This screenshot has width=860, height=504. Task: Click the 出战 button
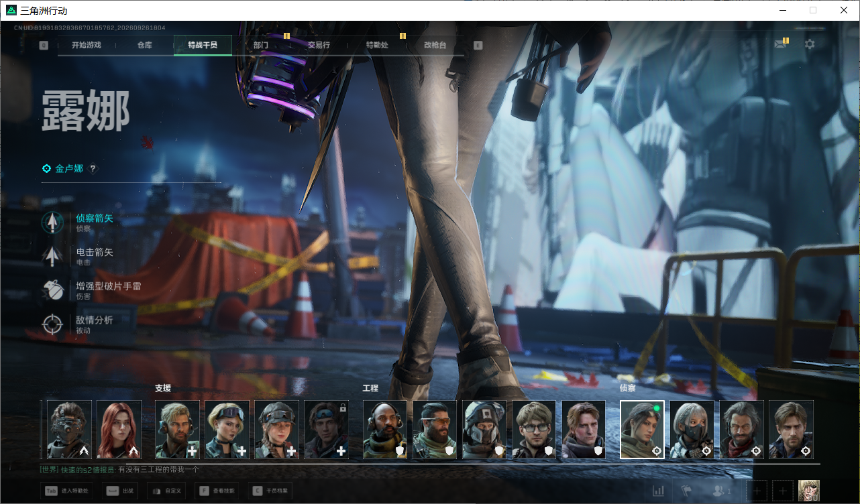[x=120, y=491]
